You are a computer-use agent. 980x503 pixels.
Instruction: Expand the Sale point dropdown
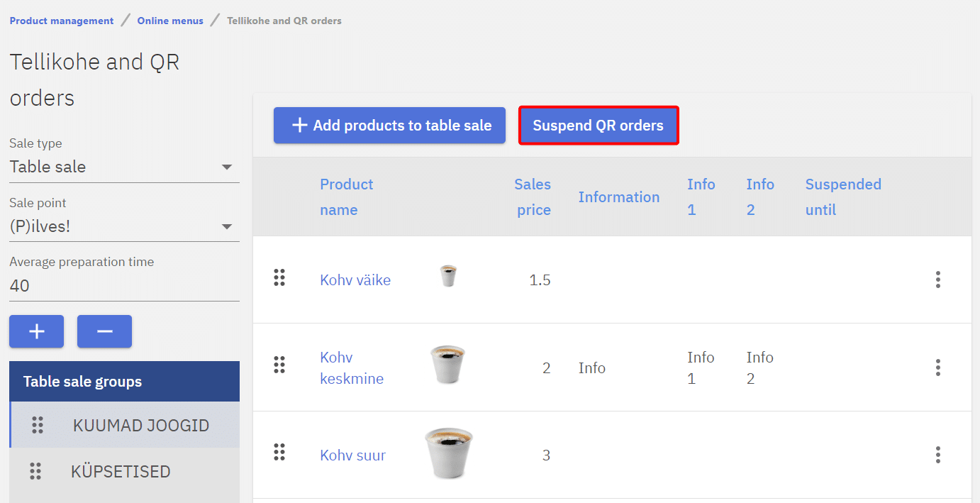(124, 227)
